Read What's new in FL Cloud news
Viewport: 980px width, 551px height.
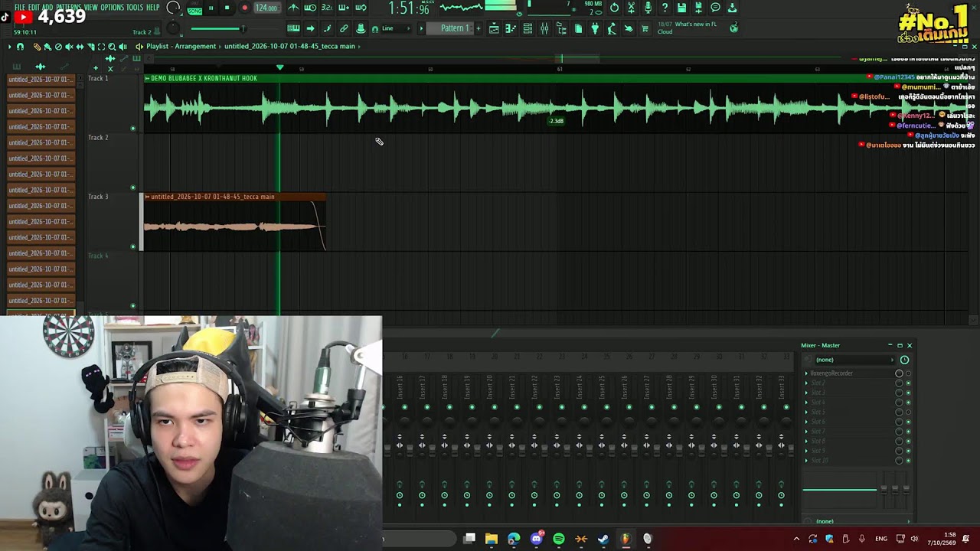coord(688,28)
